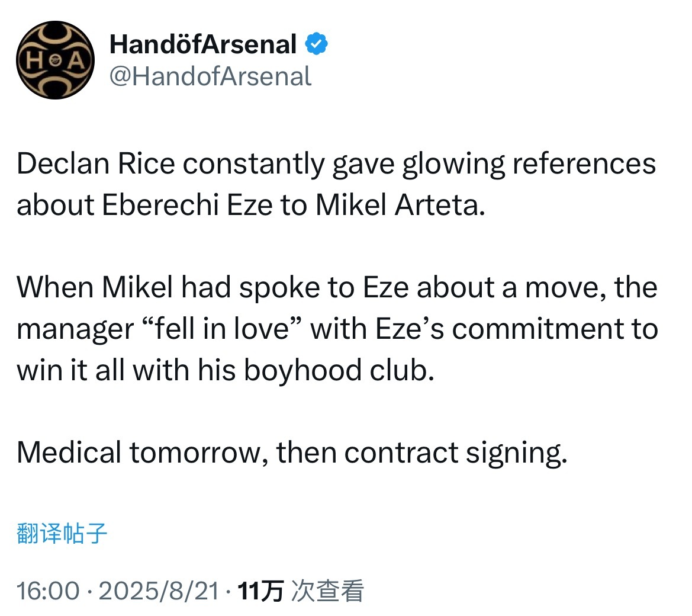The width and height of the screenshot is (692, 616).
Task: Click the words boyhood club
Action: pos(339,370)
